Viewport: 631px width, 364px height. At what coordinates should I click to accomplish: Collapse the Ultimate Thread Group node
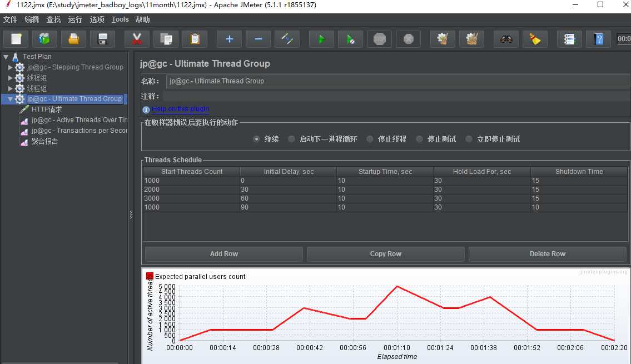click(11, 99)
